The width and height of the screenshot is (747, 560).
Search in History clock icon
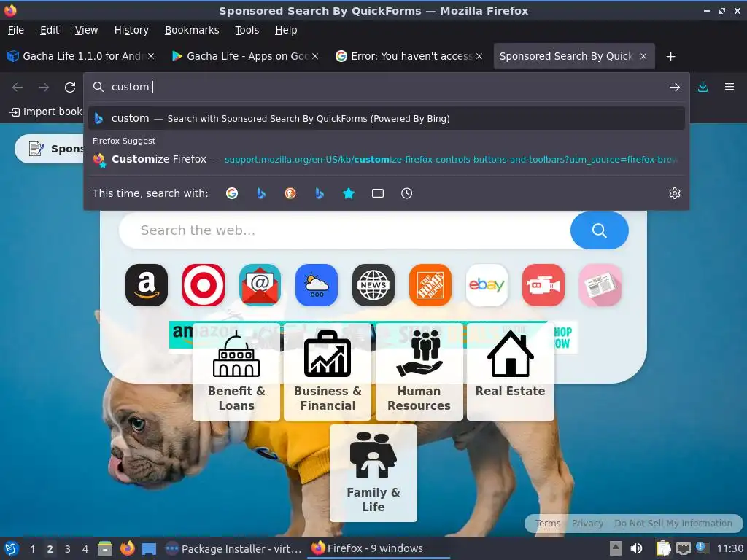click(x=407, y=193)
